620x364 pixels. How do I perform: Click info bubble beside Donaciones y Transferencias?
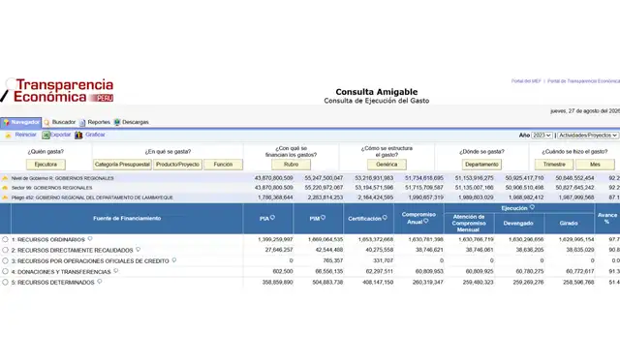pyautogui.click(x=116, y=271)
